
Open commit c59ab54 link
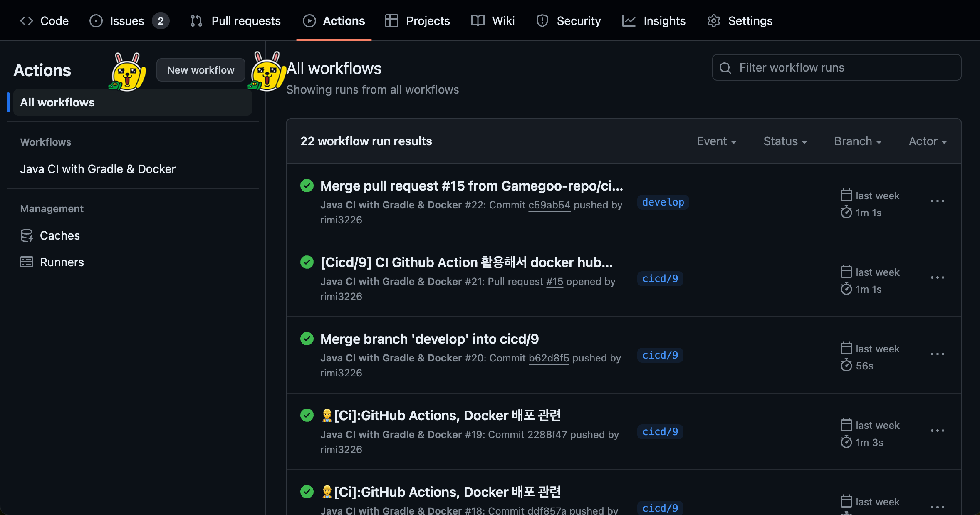pos(549,205)
